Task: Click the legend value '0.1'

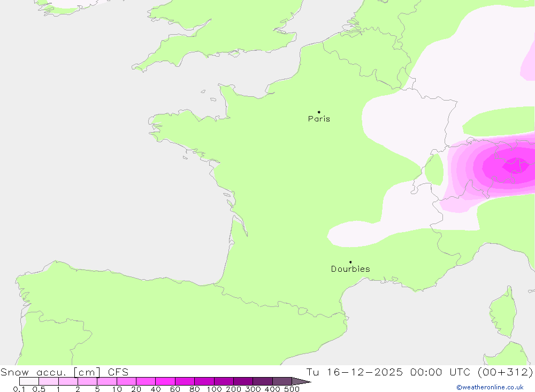Action: coord(19,389)
